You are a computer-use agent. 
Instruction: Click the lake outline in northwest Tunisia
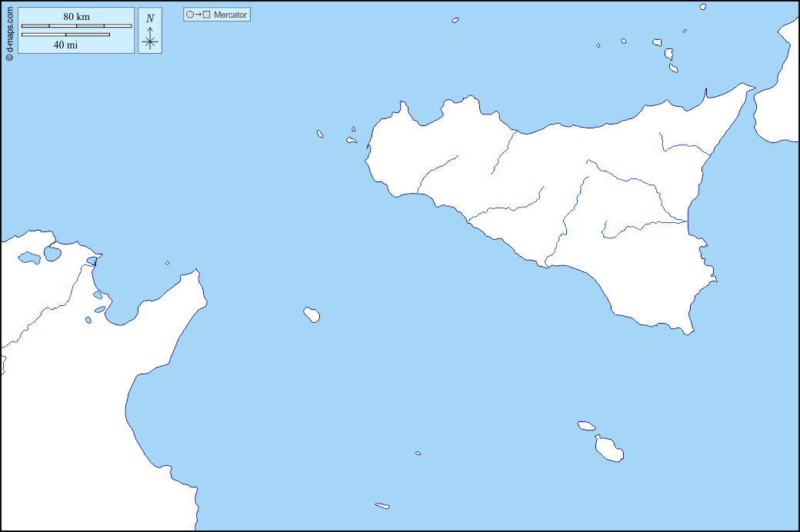click(x=31, y=258)
